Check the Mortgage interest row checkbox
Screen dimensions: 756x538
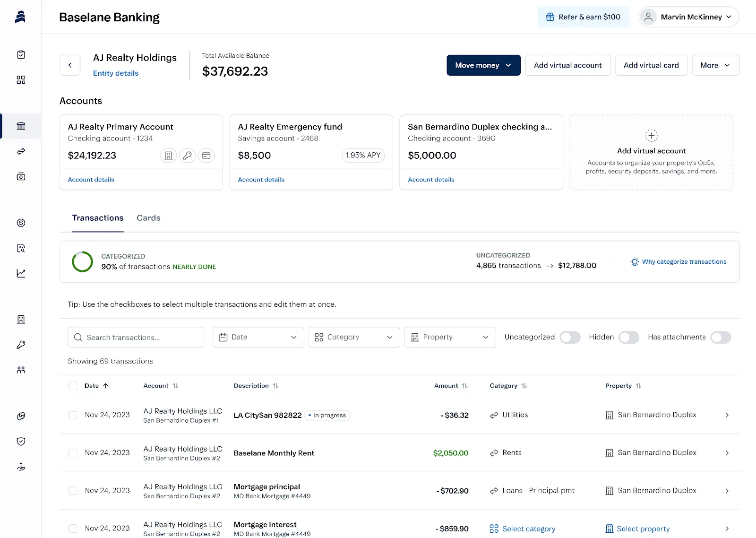tap(73, 529)
